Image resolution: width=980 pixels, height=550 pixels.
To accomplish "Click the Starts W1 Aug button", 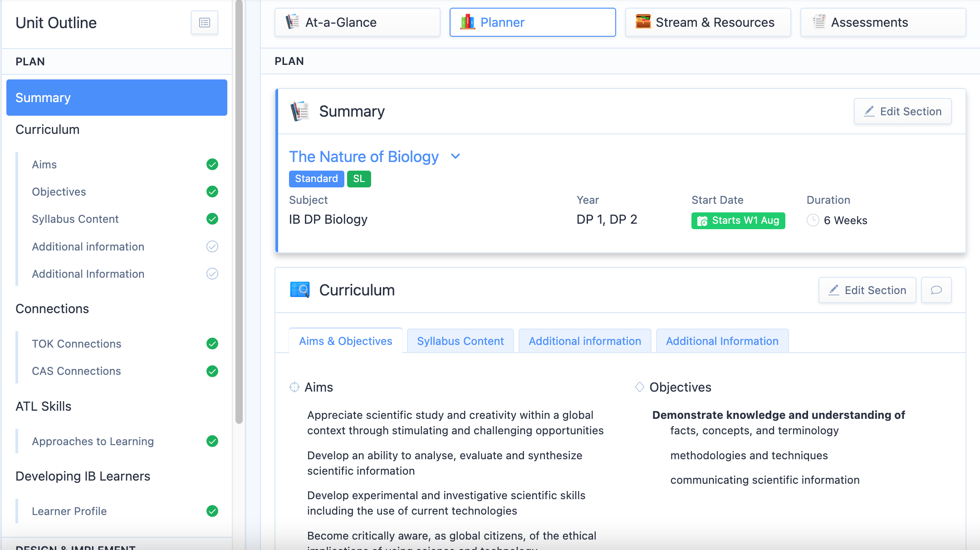I will [x=738, y=221].
